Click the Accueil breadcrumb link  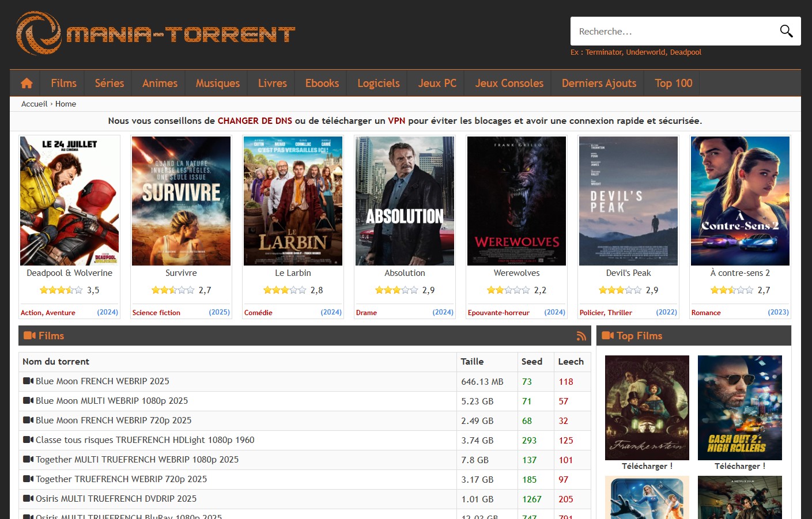pos(34,104)
